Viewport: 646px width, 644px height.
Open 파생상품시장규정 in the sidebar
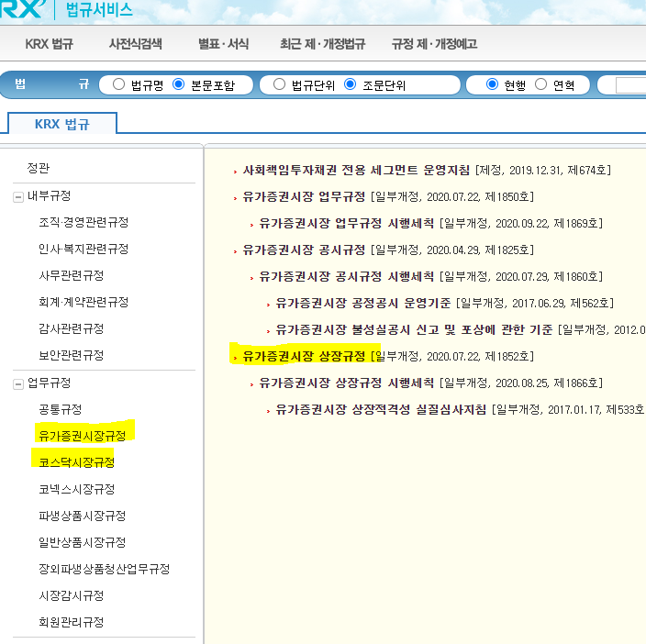83,516
